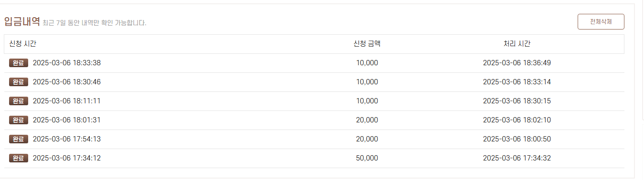Viewport: 644px width, 180px height.
Task: Select request time 2025-03-06 18:33:38
Action: pos(67,63)
